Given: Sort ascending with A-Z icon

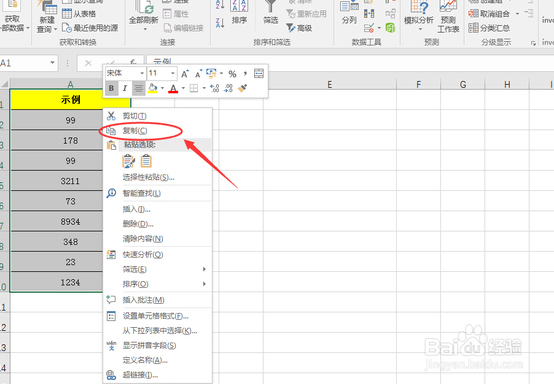Looking at the screenshot, I should point(220,5).
